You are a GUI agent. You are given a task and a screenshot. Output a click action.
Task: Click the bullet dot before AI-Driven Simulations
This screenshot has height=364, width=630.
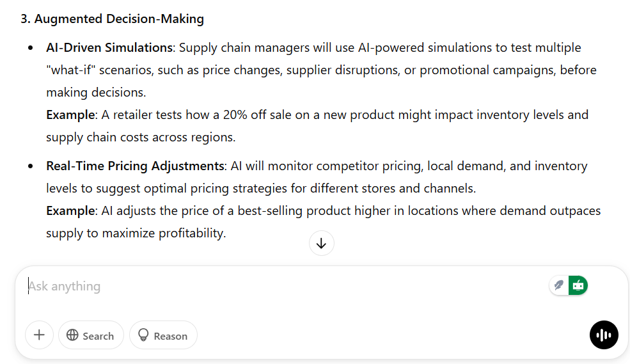click(x=31, y=48)
